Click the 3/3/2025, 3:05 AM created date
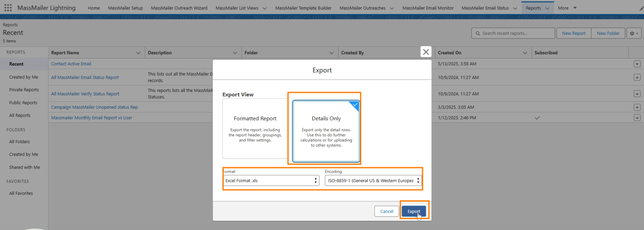644x230 pixels. [x=456, y=107]
